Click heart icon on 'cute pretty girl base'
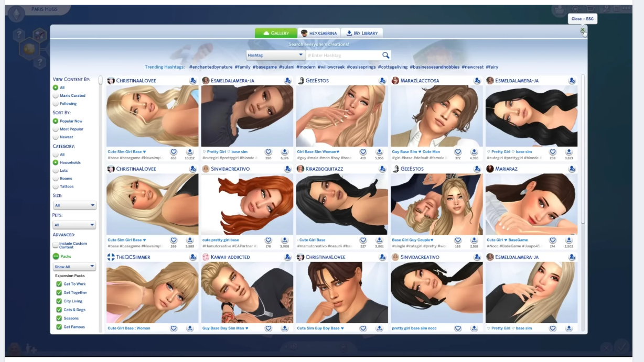Screen dimensions: 644x362 (x=269, y=240)
